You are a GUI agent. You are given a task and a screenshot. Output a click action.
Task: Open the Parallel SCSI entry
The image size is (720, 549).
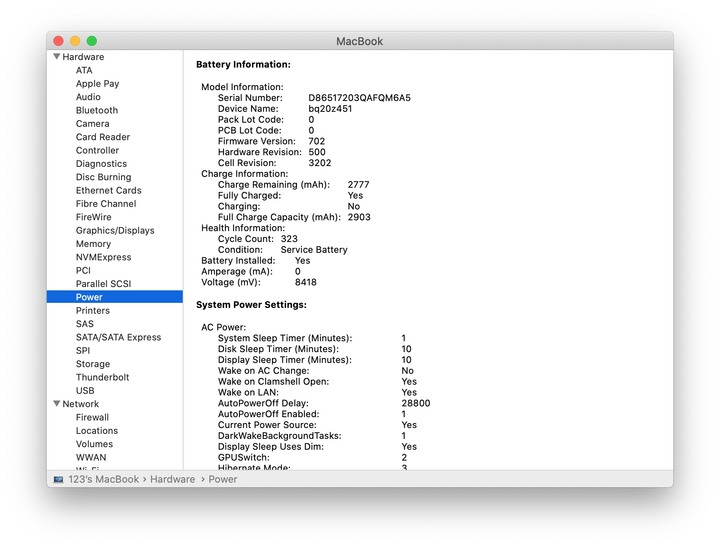click(x=103, y=284)
